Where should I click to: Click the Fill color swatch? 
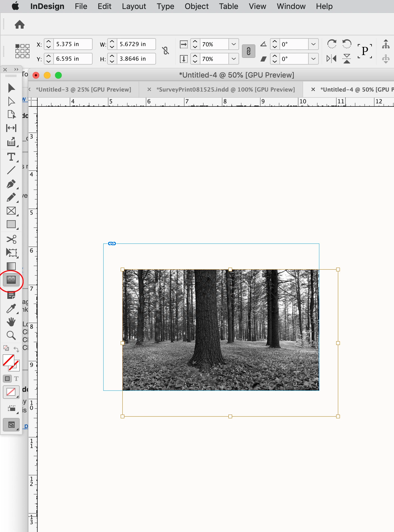point(8,360)
